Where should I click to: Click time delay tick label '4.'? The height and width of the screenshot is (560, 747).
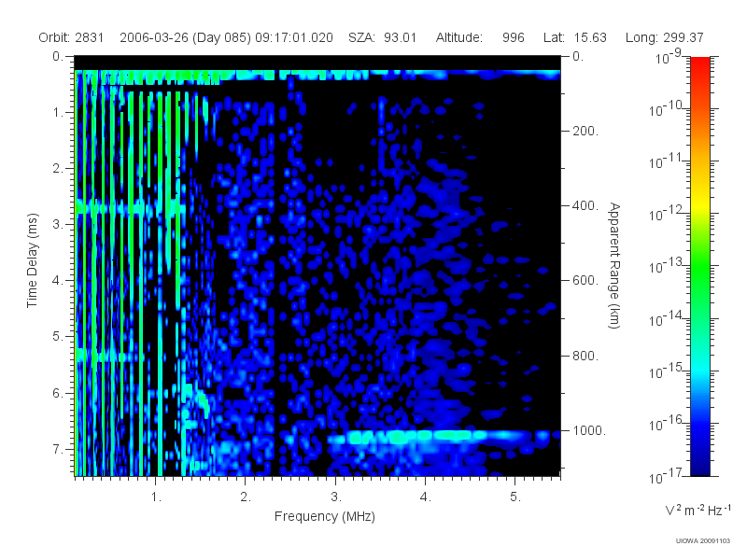tap(58, 281)
